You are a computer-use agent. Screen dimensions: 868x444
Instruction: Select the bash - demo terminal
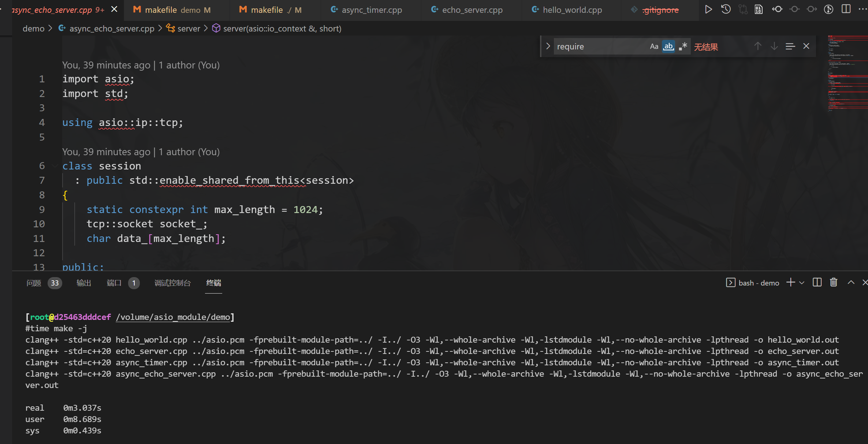(x=753, y=283)
